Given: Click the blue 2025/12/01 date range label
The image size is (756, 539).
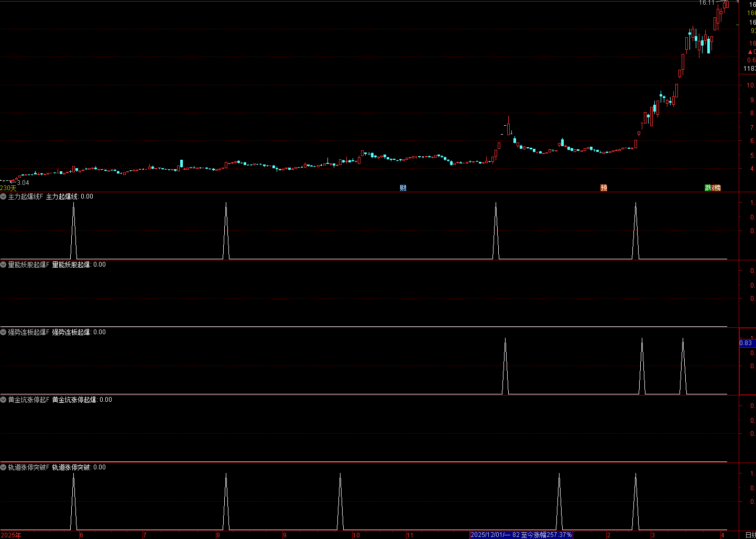Looking at the screenshot, I should point(521,535).
